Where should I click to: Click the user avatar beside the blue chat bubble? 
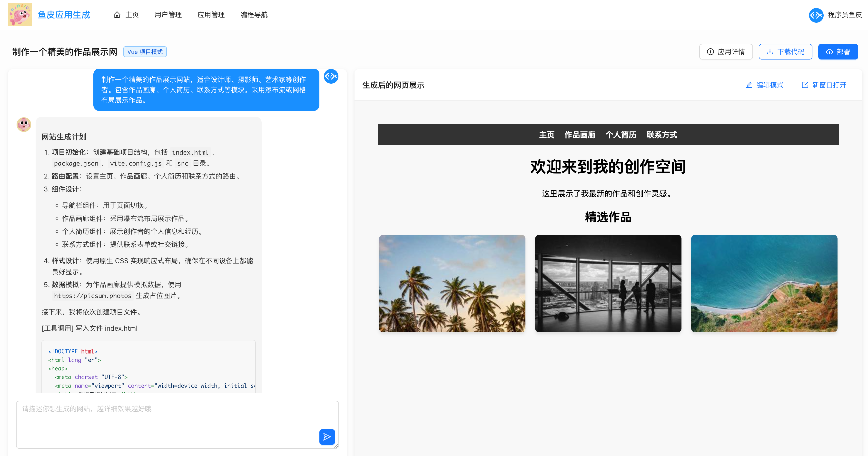331,77
